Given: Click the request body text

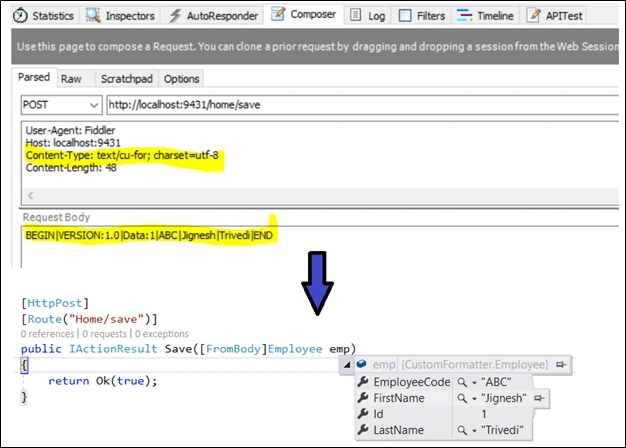Looking at the screenshot, I should click(x=149, y=235).
